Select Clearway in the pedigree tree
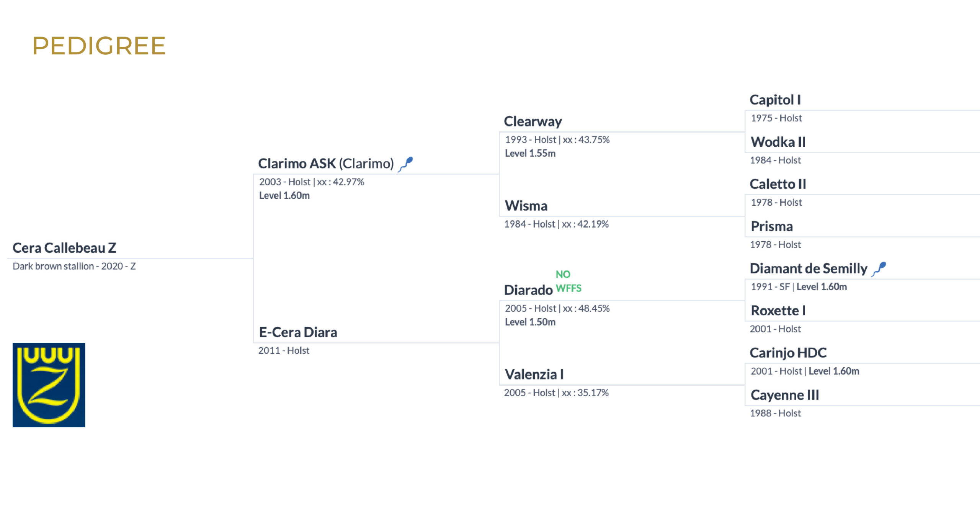The height and width of the screenshot is (519, 980). (x=532, y=121)
